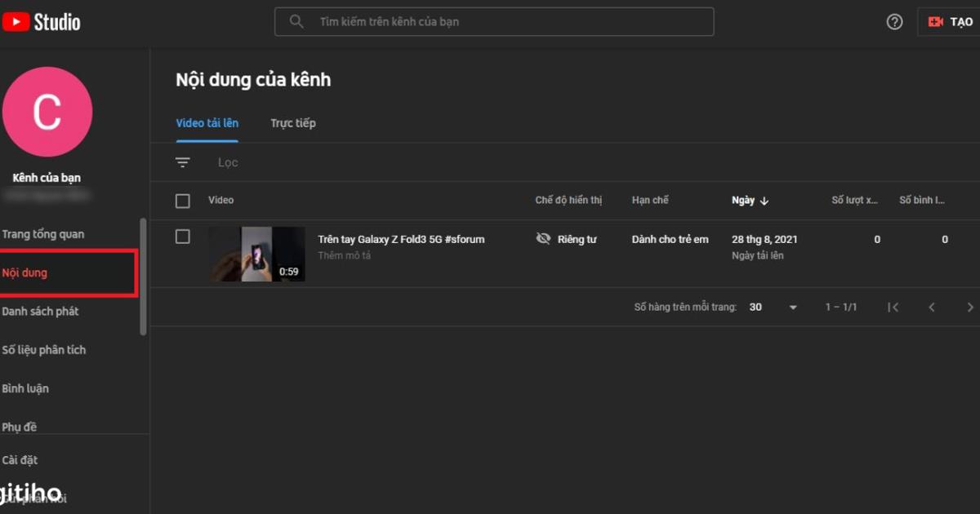Select the select-all videos checkbox

183,200
